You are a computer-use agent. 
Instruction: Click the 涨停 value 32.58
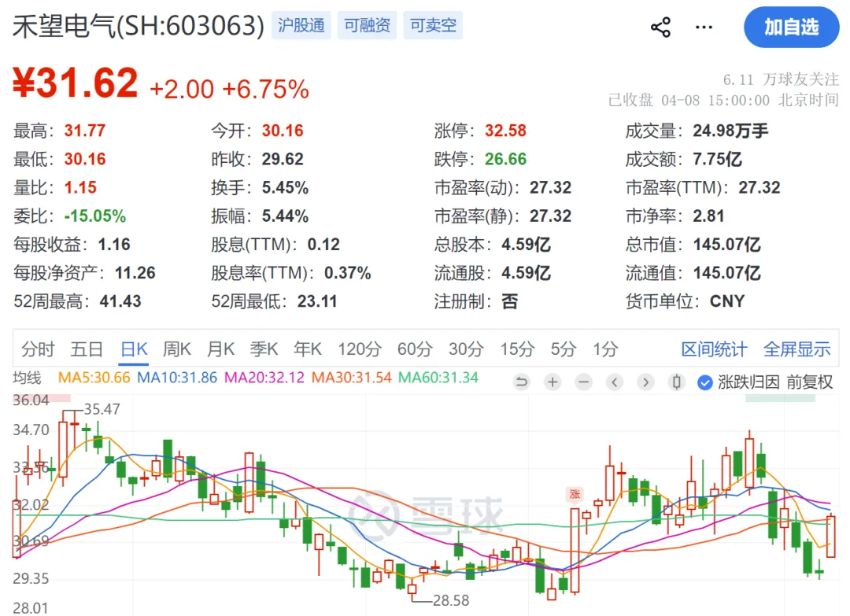(505, 131)
